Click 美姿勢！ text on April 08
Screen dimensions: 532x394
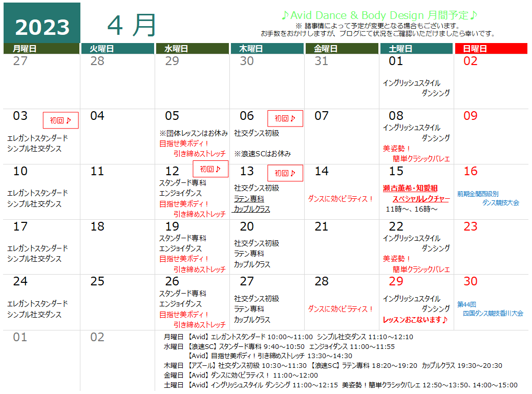[397, 149]
